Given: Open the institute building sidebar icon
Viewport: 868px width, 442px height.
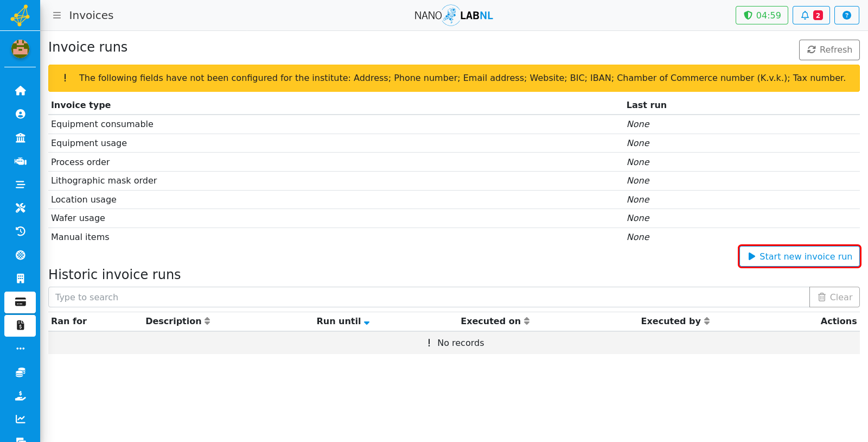Looking at the screenshot, I should pos(20,138).
